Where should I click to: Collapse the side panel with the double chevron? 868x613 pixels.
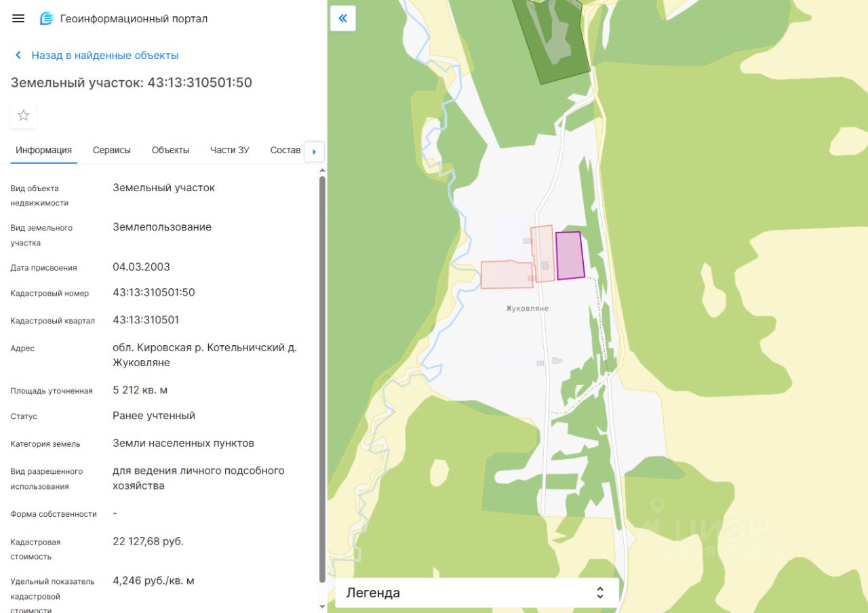pyautogui.click(x=342, y=18)
